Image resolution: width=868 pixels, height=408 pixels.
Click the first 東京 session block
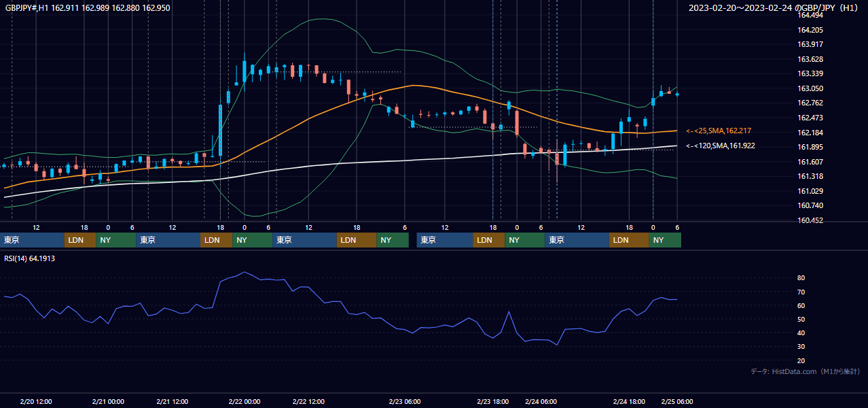click(x=32, y=240)
